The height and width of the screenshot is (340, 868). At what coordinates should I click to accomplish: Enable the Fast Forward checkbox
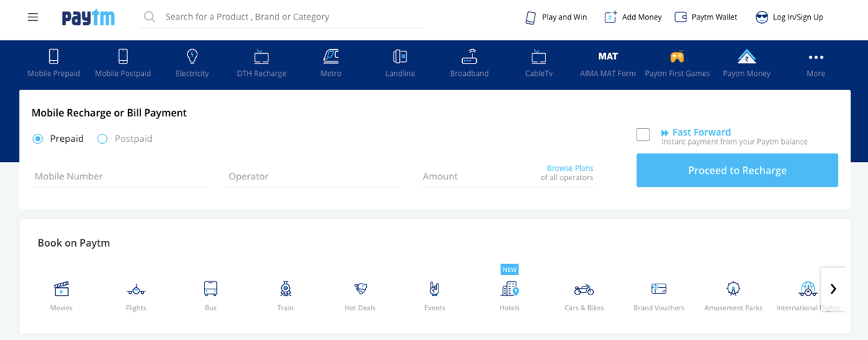[x=643, y=135]
